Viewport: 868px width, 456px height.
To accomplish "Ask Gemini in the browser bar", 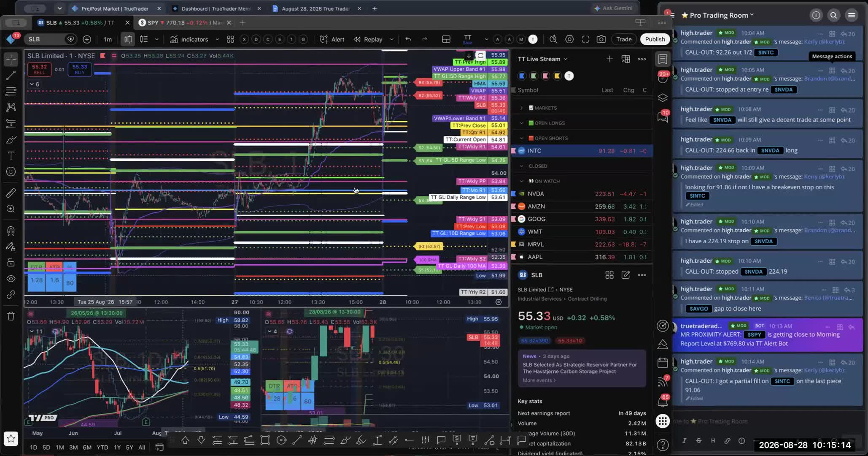I will [614, 8].
